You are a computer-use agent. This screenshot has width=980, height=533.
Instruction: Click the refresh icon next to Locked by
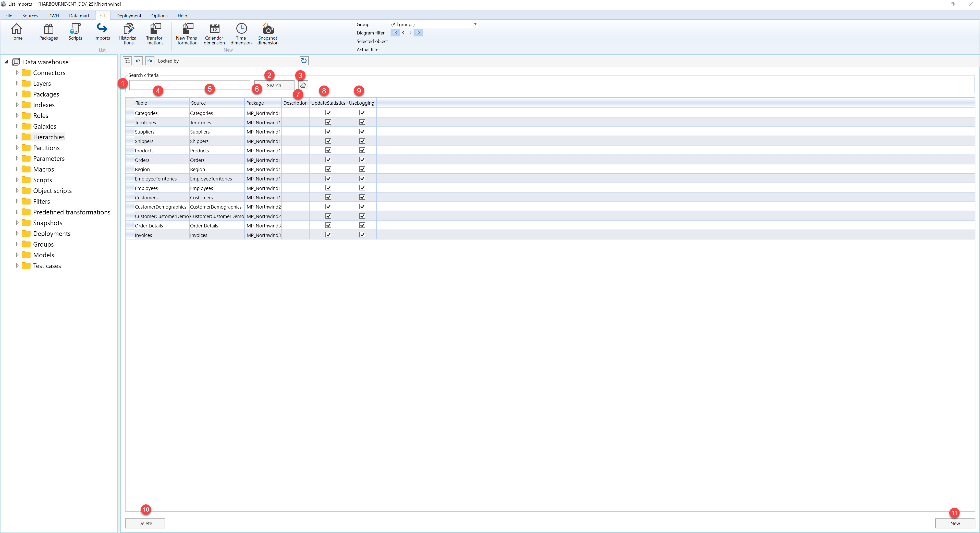point(304,61)
